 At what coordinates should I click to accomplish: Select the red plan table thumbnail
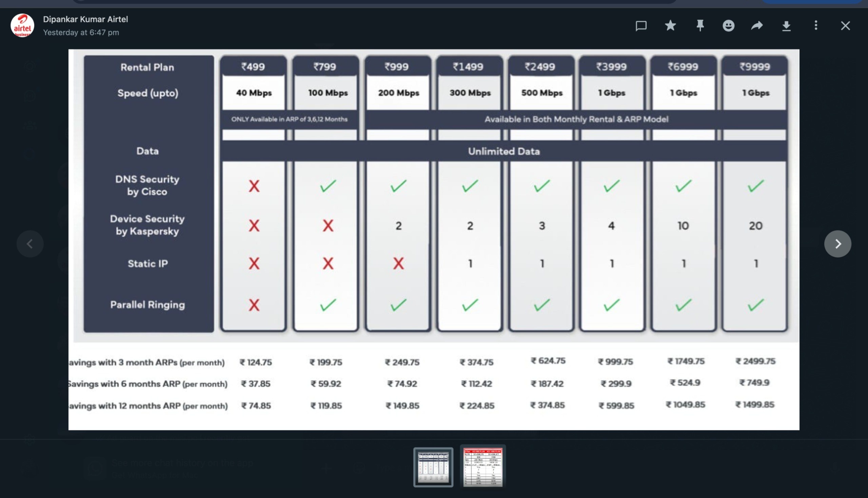(x=483, y=467)
